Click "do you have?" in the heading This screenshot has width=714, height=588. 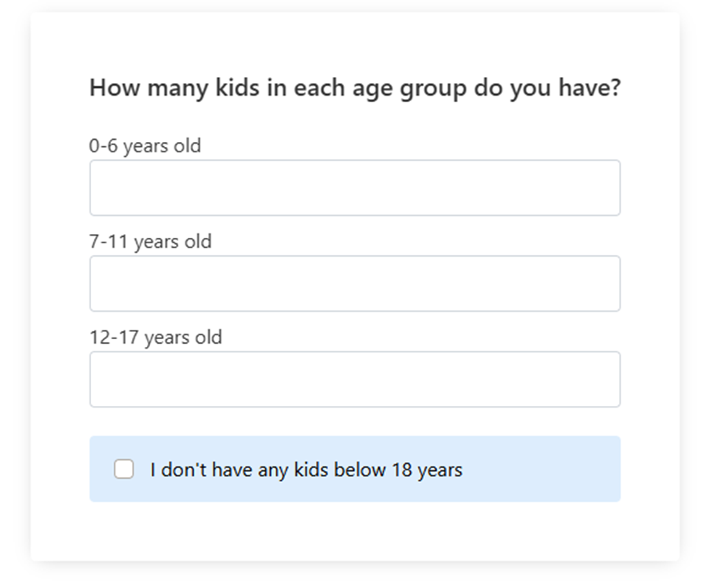547,87
